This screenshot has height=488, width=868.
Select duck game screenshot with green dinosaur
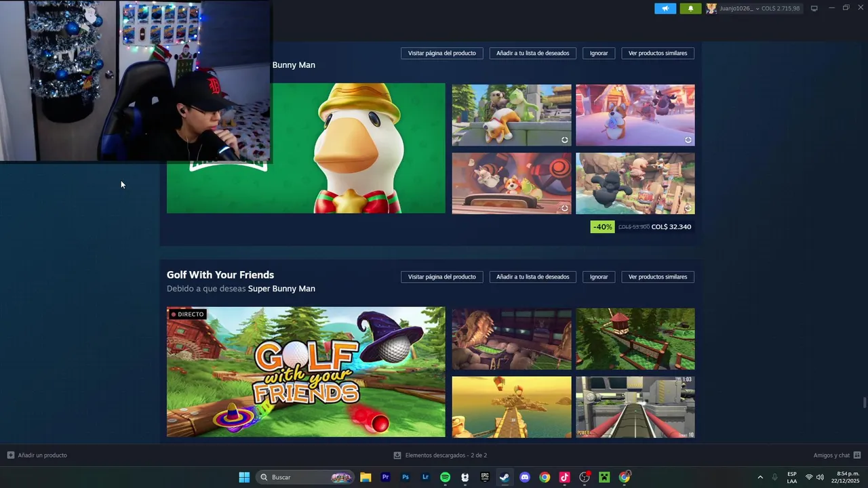point(511,115)
